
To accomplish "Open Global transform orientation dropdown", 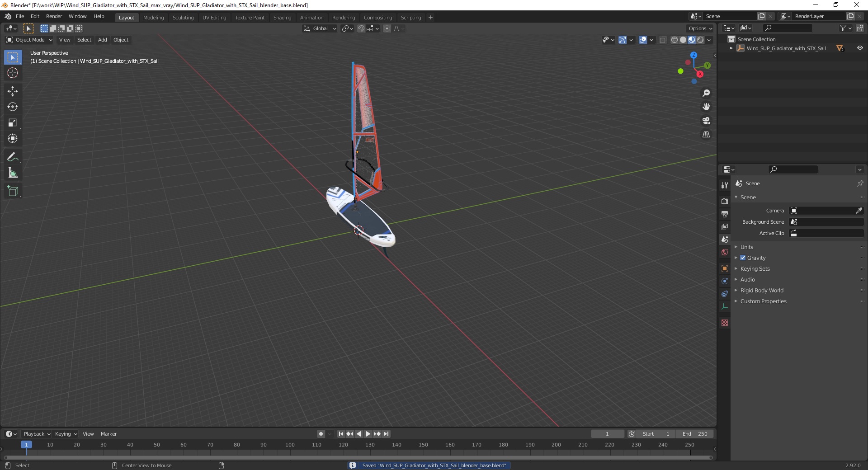I will coord(320,28).
